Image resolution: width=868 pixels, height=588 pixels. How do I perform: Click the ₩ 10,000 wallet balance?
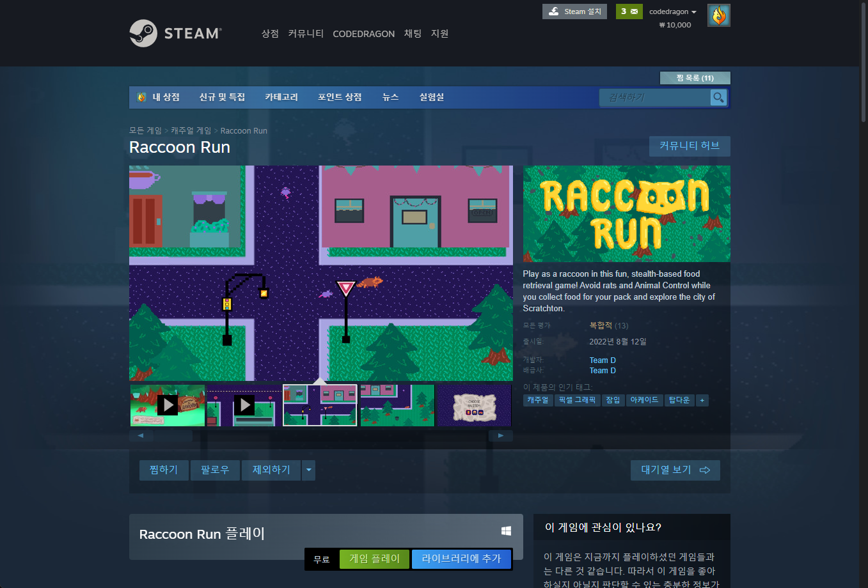click(675, 25)
